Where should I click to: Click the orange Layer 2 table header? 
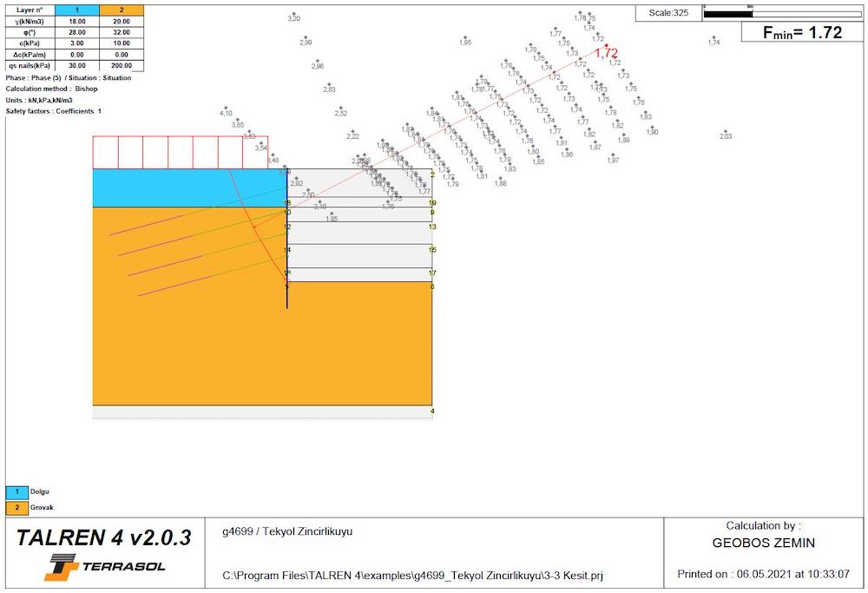click(x=122, y=10)
